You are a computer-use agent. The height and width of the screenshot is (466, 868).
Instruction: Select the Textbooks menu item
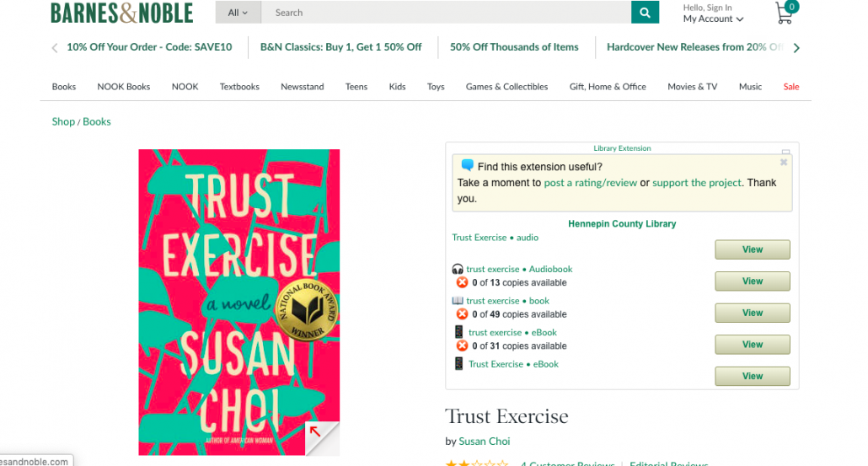(239, 87)
